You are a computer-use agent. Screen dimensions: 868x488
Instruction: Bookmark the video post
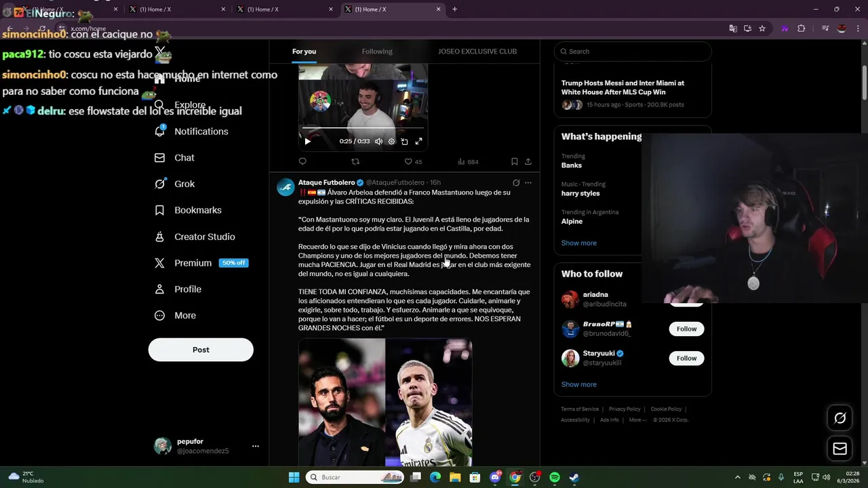(514, 161)
